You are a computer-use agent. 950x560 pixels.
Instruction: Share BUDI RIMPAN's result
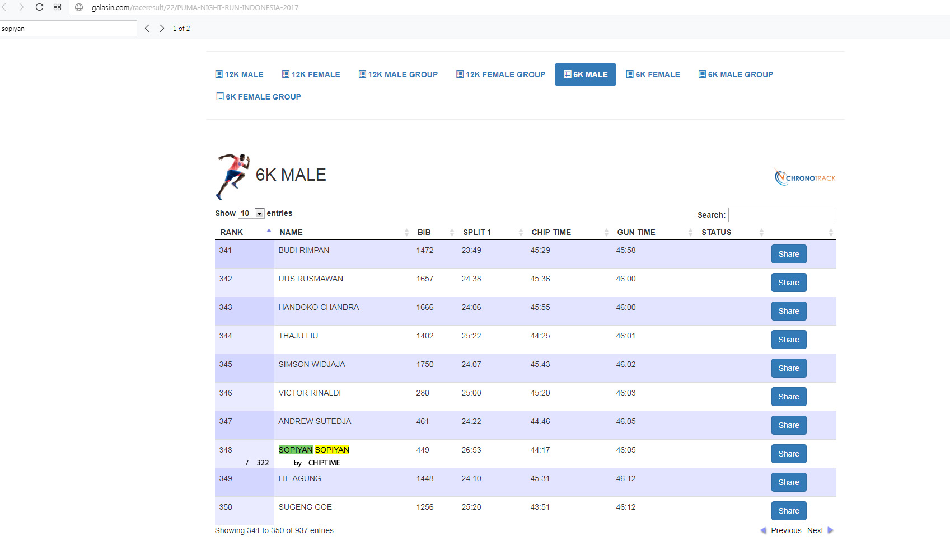coord(788,254)
